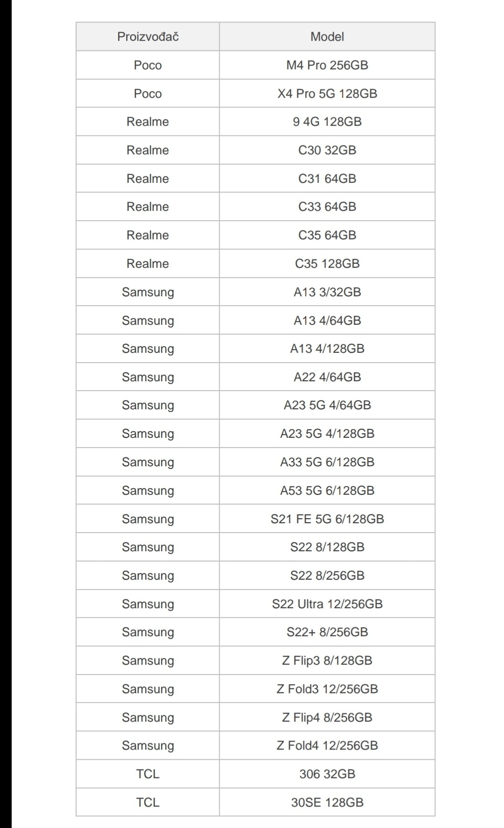Click the 30SE 128GB model cell
This screenshot has width=504, height=828.
(327, 802)
